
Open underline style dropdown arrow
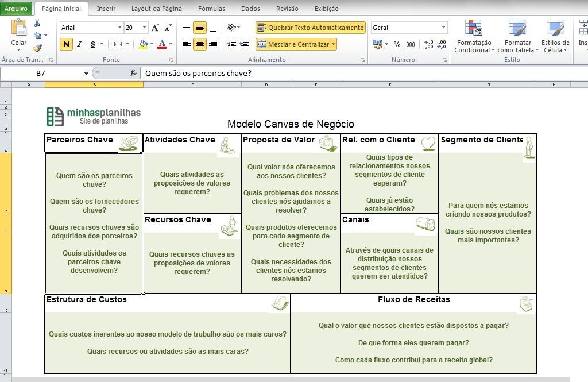pos(102,44)
